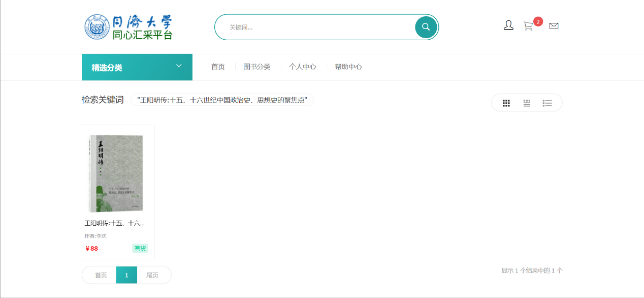644x298 pixels.
Task: Open the user account icon
Action: (x=508, y=25)
